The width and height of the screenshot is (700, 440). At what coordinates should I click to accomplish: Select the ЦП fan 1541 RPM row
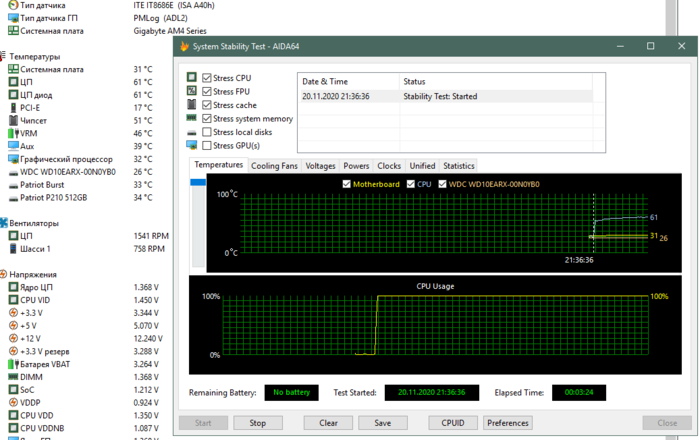pos(88,236)
